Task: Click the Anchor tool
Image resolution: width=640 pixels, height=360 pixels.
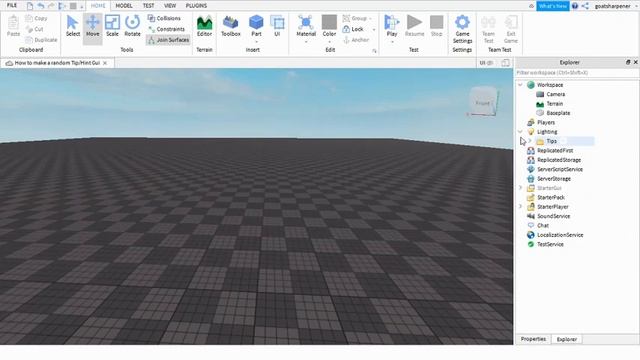Action: [x=356, y=40]
